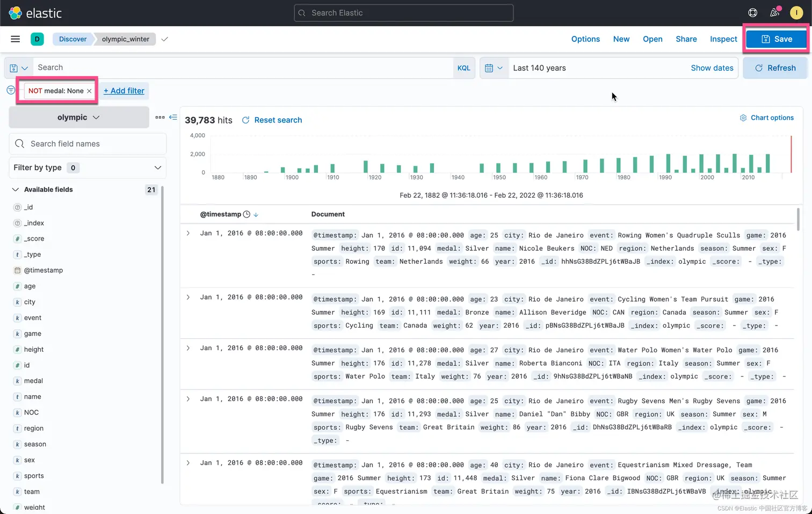This screenshot has width=812, height=514.
Task: Click the Refresh button
Action: tap(775, 68)
